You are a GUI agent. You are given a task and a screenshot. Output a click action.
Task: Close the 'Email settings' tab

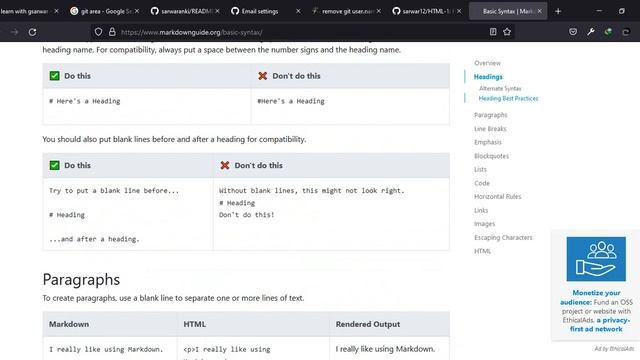298,11
